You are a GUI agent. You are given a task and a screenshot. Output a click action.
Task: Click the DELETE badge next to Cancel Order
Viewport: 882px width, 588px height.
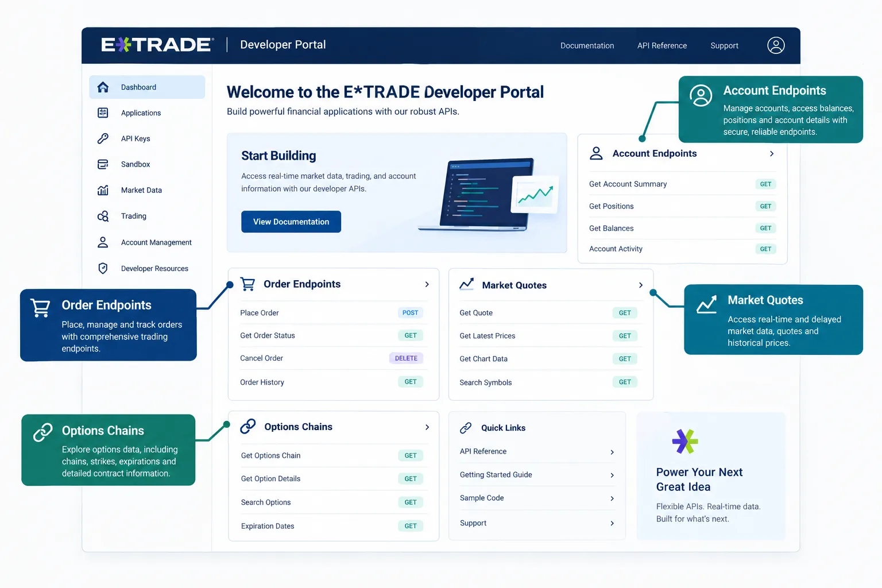click(x=406, y=358)
